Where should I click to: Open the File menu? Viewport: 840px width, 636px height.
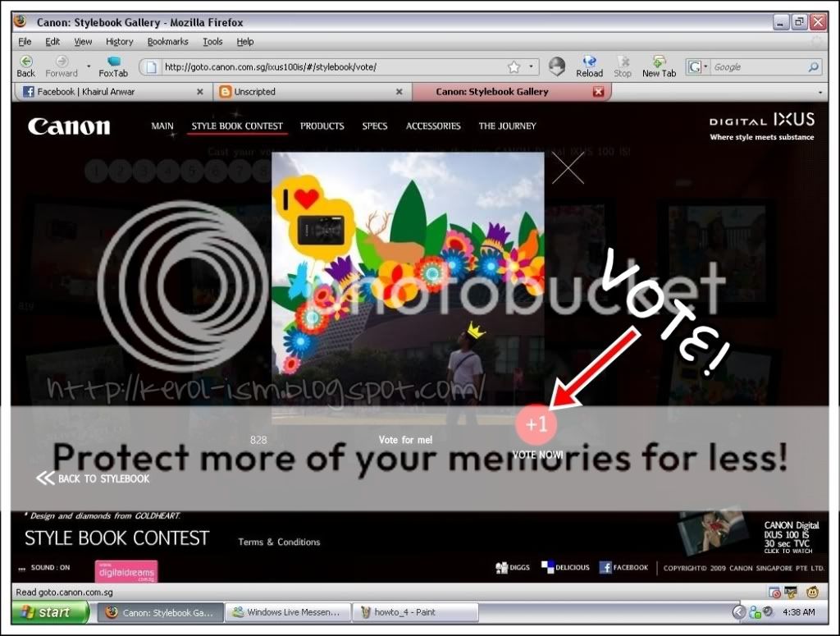click(x=25, y=41)
